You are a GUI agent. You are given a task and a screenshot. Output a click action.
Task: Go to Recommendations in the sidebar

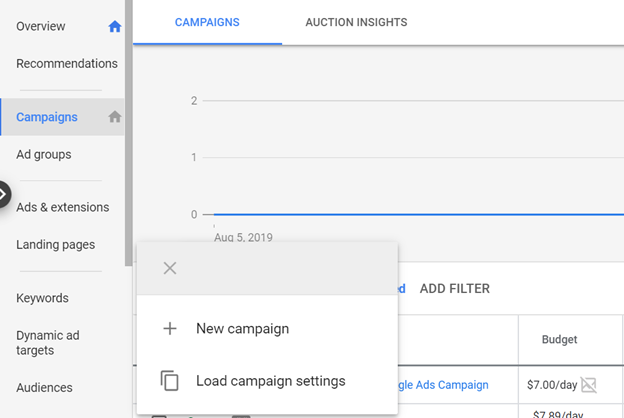[67, 64]
